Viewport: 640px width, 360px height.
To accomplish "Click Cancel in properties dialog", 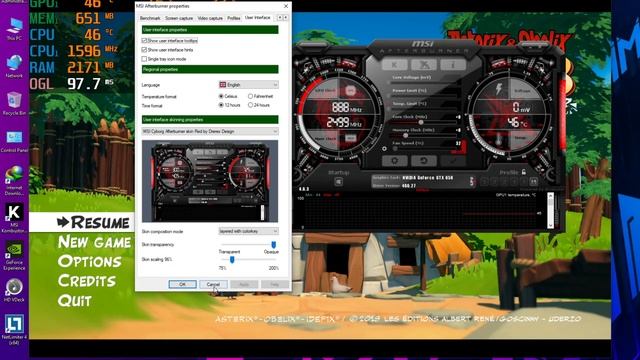I will (x=213, y=284).
